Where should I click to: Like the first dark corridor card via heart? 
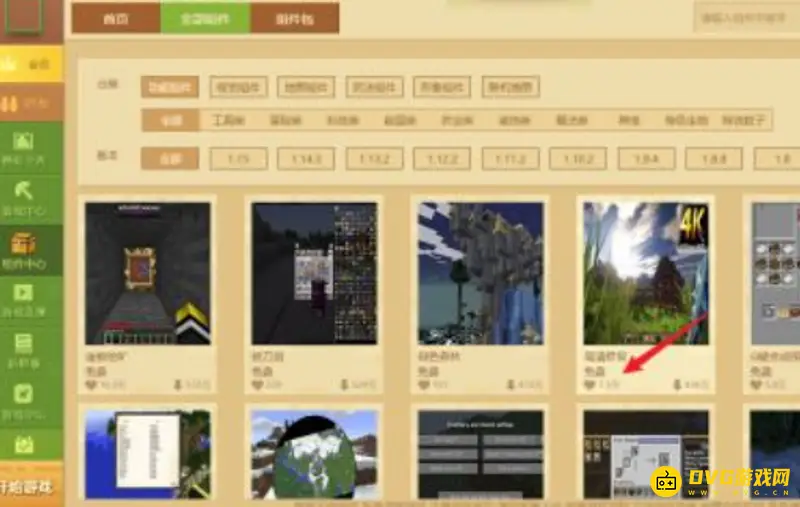tap(91, 384)
